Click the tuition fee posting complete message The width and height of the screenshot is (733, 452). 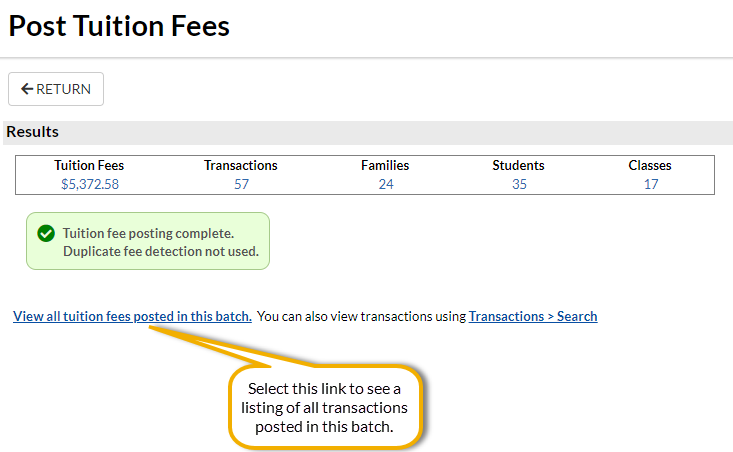(x=160, y=242)
